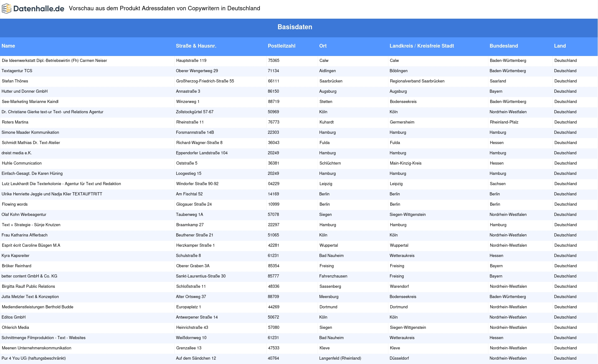Select Landkreis cell Warendorf

[399, 287]
